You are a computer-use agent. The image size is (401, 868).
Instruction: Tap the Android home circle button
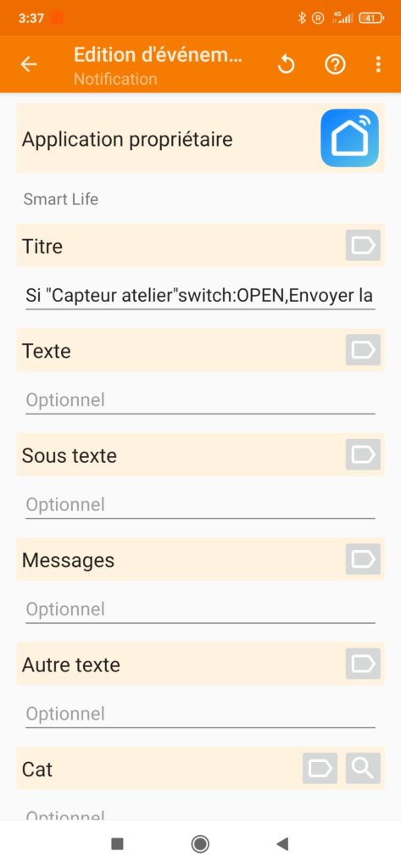pyautogui.click(x=200, y=843)
